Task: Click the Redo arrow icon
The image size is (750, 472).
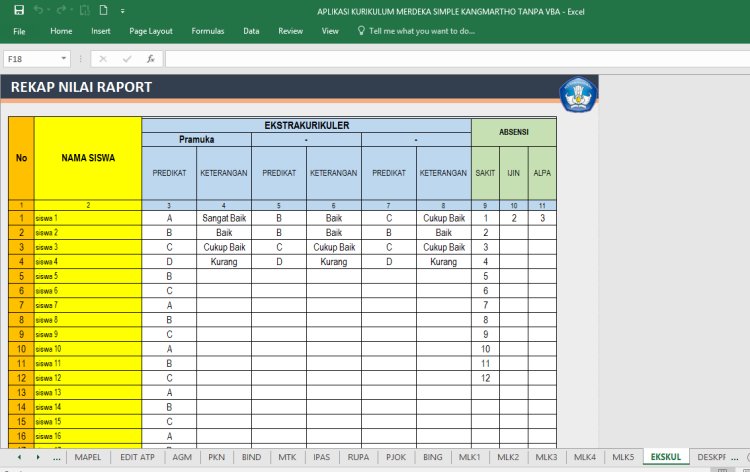Action: point(62,10)
